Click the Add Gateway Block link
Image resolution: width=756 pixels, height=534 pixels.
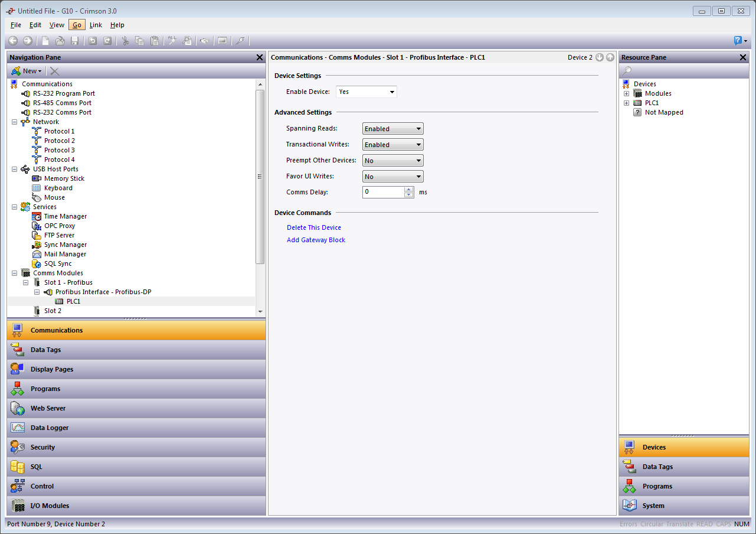click(316, 240)
